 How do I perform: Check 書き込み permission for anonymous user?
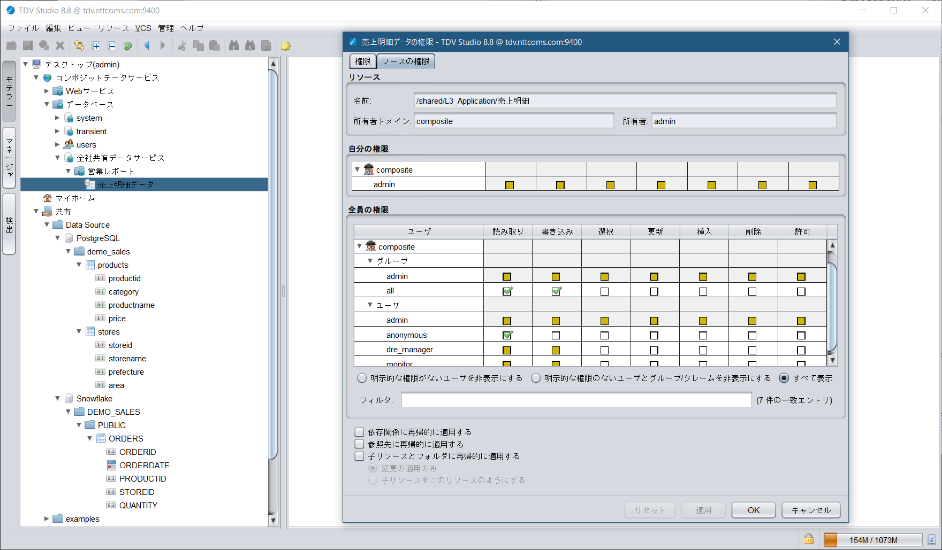556,335
